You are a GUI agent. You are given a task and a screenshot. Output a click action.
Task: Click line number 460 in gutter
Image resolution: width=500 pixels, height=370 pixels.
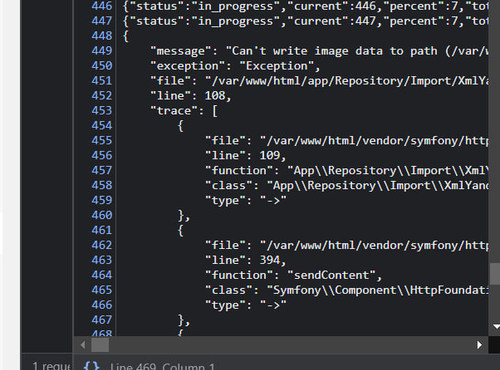pyautogui.click(x=102, y=215)
